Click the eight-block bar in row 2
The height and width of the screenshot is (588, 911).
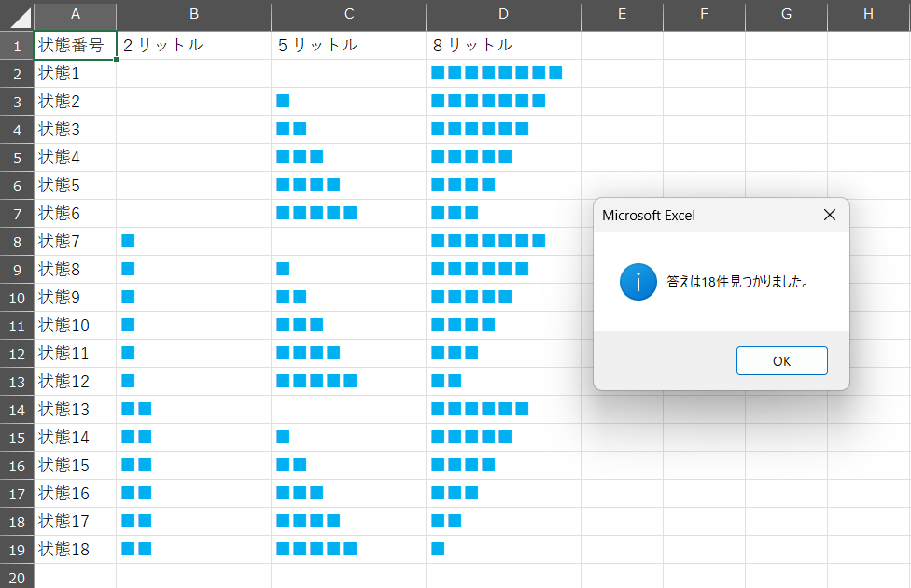click(497, 73)
